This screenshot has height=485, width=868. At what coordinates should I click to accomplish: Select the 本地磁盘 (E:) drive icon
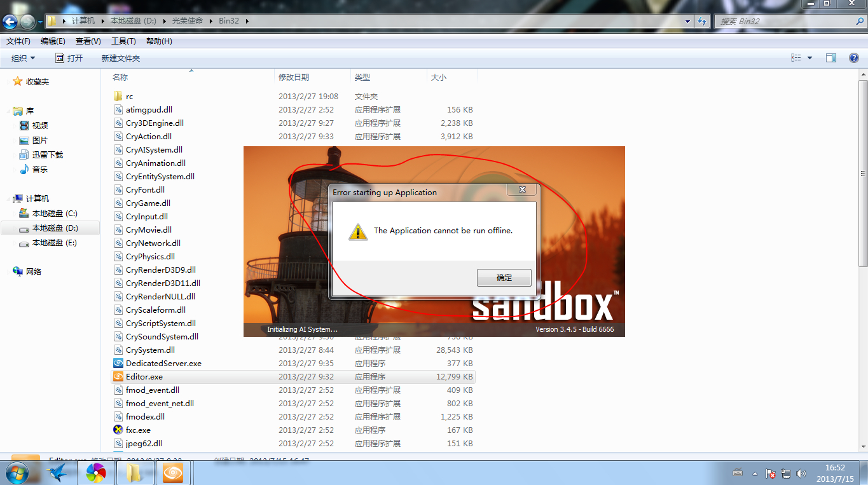pyautogui.click(x=24, y=243)
